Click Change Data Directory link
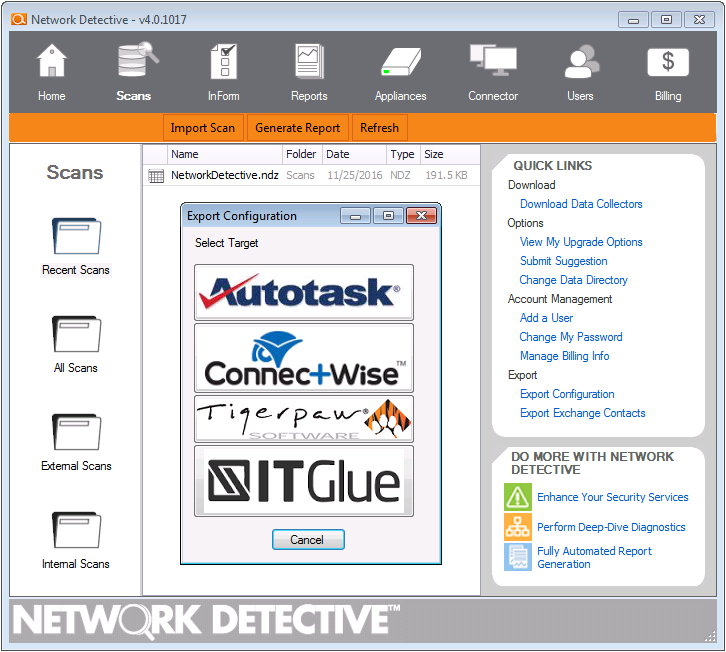The height and width of the screenshot is (652, 726). (x=573, y=280)
